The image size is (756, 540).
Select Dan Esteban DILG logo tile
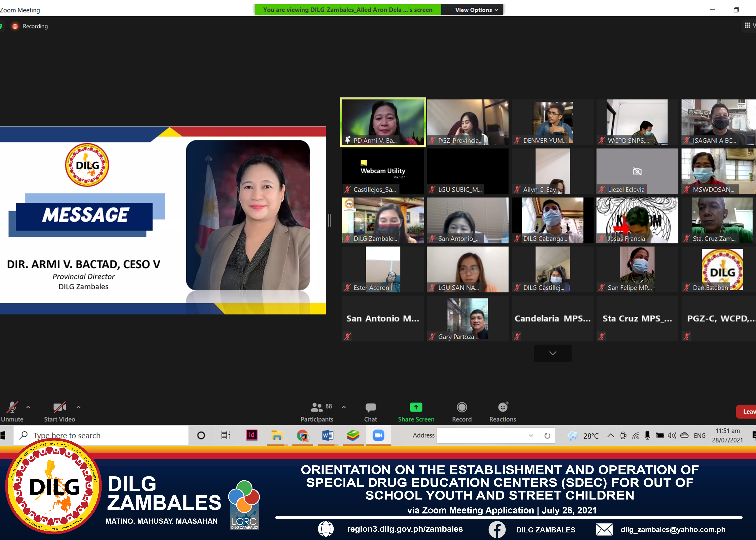pyautogui.click(x=718, y=269)
